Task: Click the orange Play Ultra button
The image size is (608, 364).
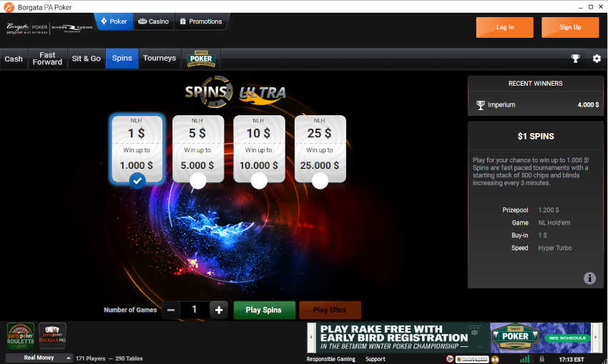Action: click(330, 310)
